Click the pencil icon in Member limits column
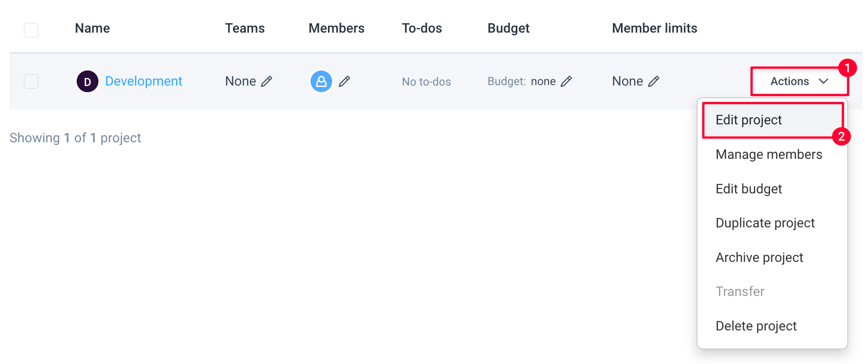 coord(654,81)
